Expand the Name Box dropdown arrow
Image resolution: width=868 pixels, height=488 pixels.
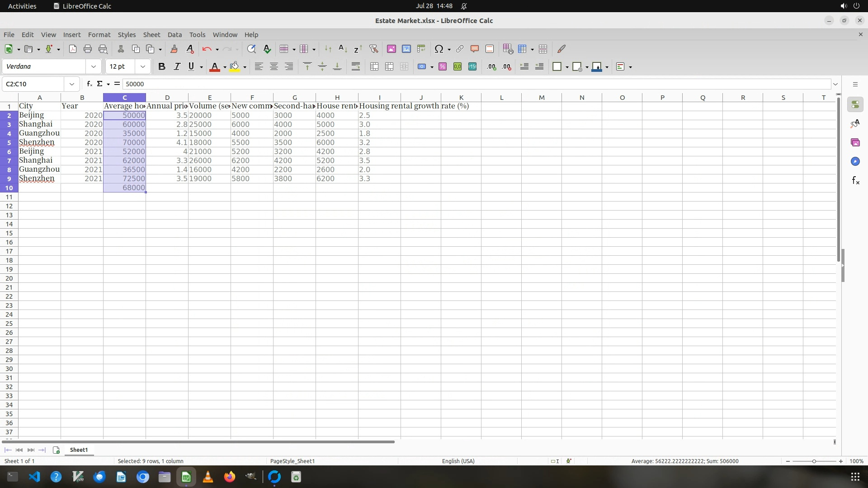tap(71, 84)
